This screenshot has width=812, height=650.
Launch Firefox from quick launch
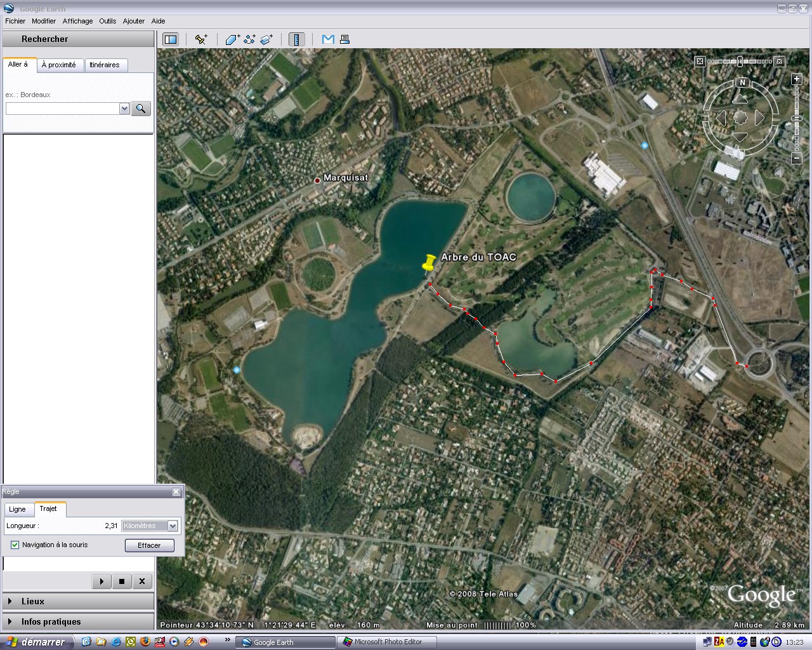point(145,642)
